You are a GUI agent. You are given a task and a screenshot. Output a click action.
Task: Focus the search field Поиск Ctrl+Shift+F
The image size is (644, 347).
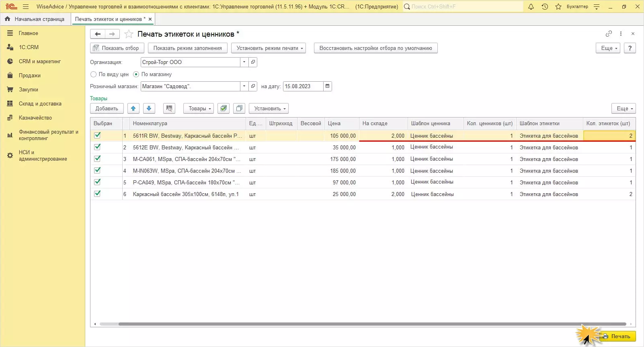(x=463, y=6)
